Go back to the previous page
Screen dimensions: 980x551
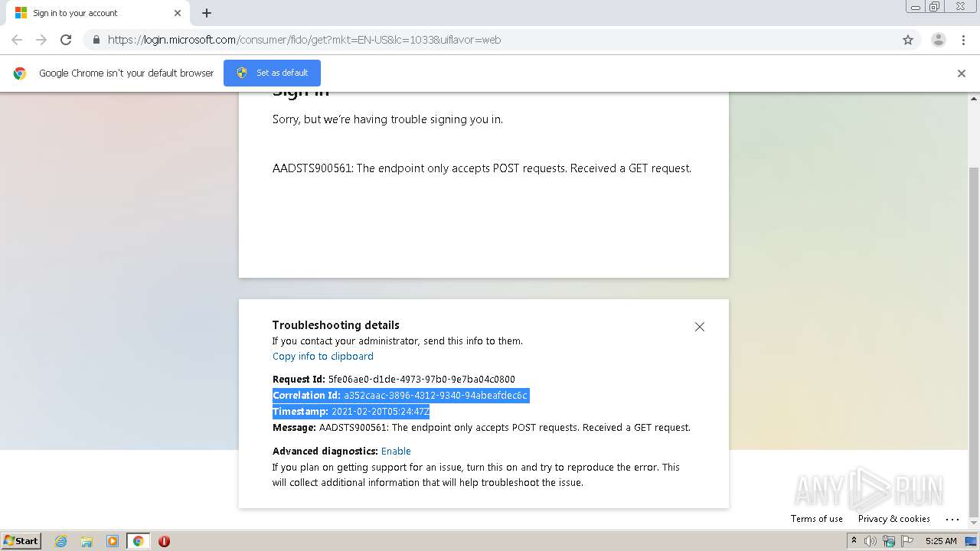pyautogui.click(x=17, y=40)
